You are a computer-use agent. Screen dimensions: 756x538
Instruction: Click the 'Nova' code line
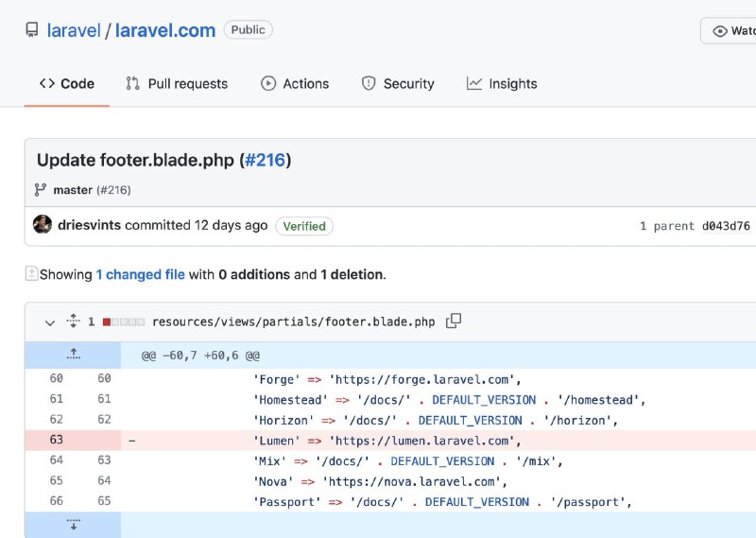(x=380, y=481)
